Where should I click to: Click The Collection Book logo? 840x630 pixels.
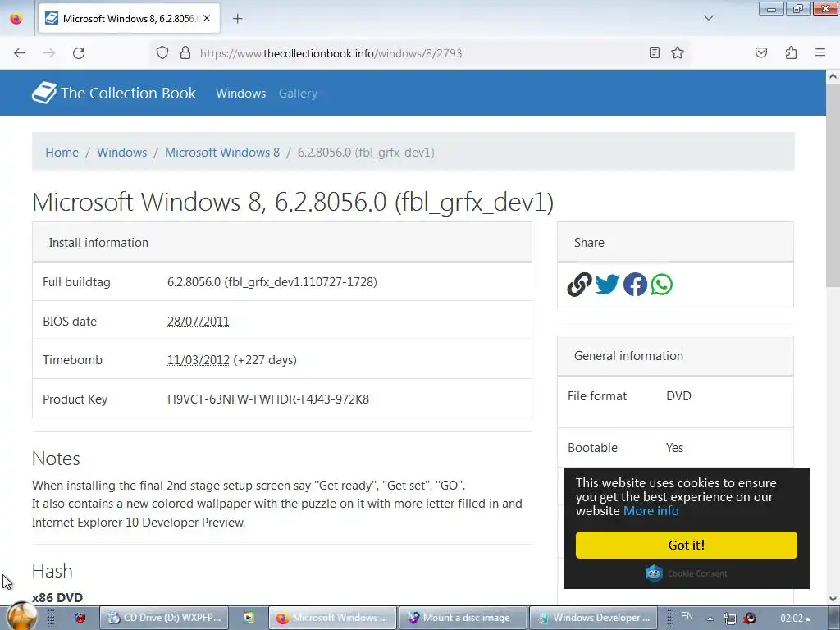pos(114,93)
